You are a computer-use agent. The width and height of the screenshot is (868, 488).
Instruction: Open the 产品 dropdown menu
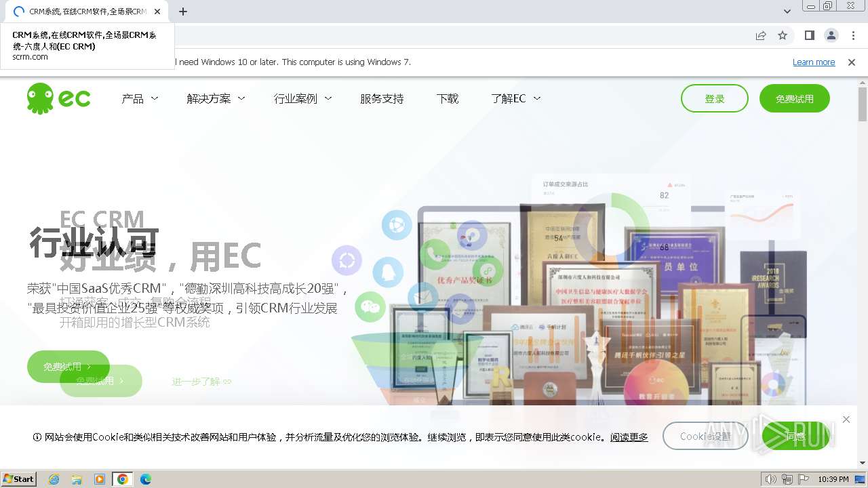coord(140,99)
